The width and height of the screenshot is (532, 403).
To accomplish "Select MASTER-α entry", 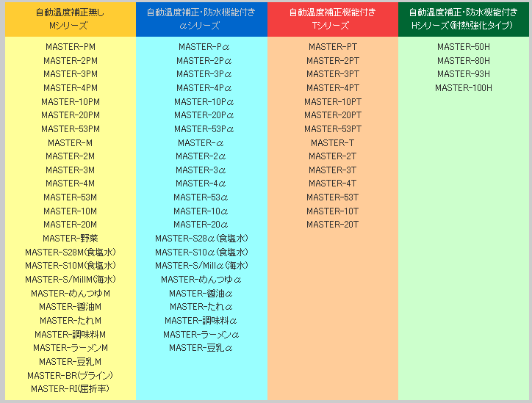I will [x=201, y=142].
